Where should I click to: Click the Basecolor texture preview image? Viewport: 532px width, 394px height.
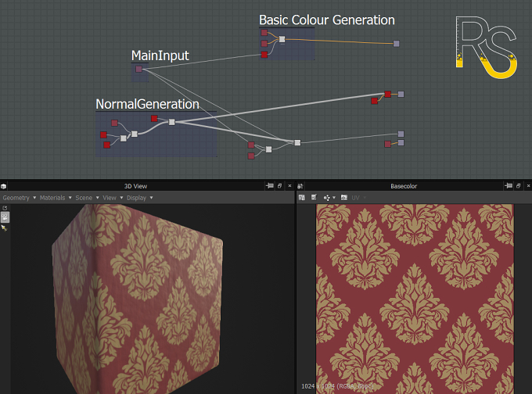415,299
